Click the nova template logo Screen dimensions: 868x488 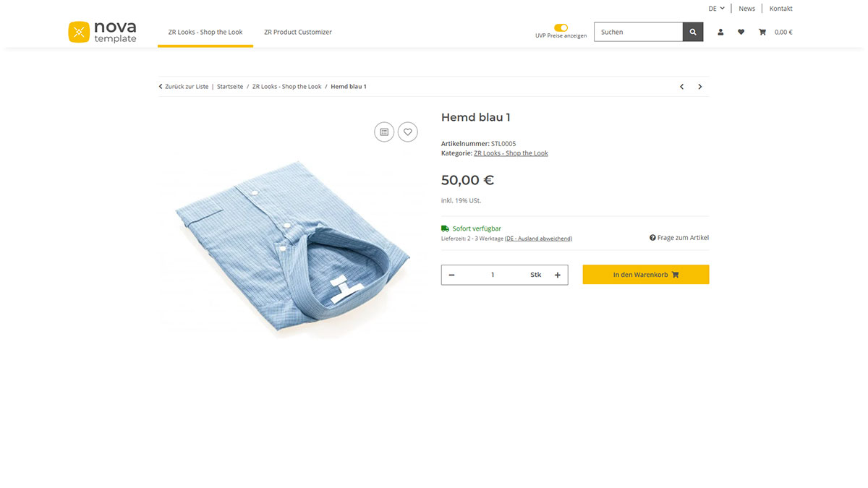(x=102, y=32)
